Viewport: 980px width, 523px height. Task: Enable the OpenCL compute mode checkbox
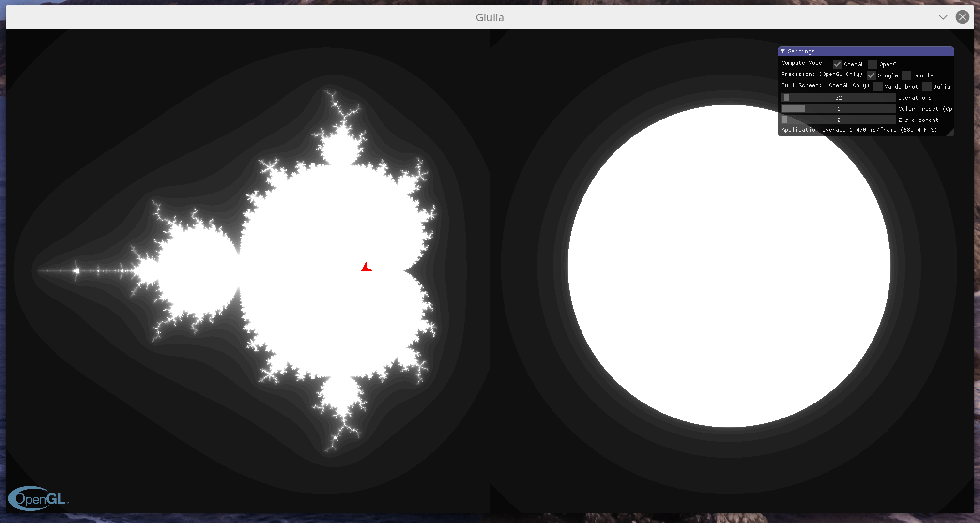click(873, 64)
